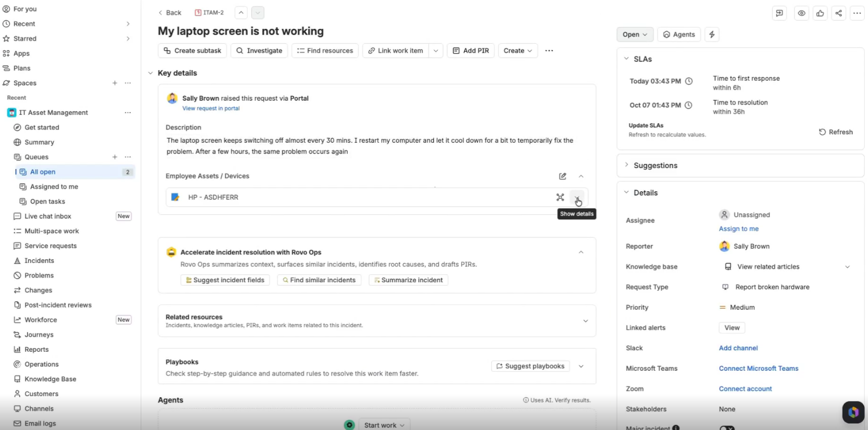Click Summarize incident button
The height and width of the screenshot is (430, 868).
[408, 280]
